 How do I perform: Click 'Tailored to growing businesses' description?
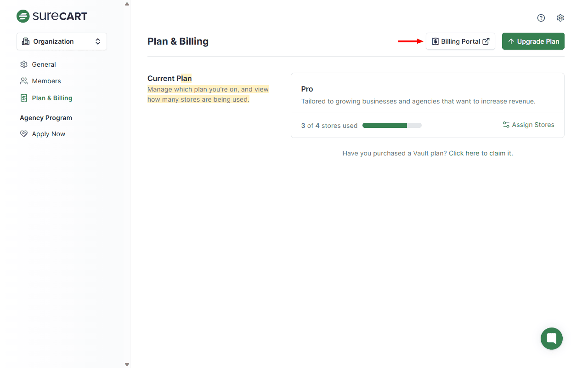[418, 101]
